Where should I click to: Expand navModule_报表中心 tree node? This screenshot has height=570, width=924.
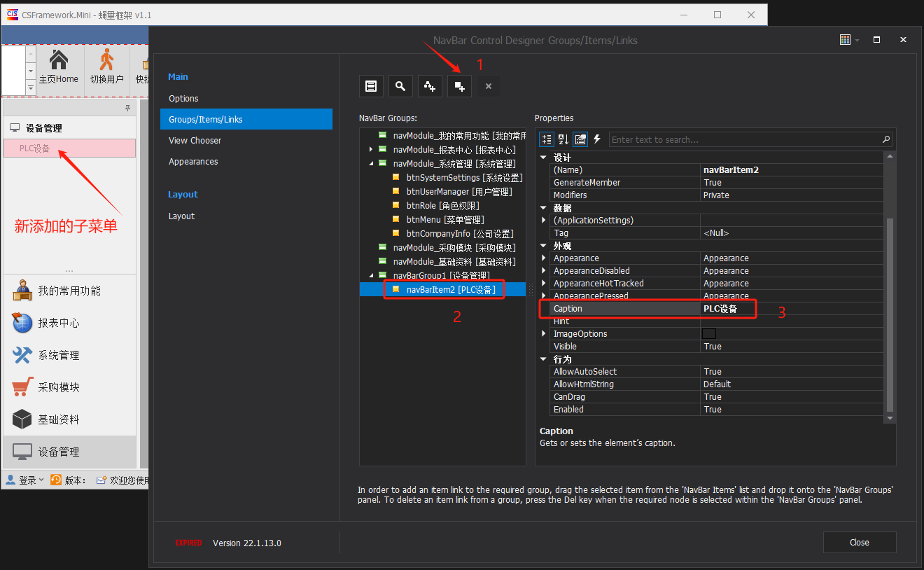[x=370, y=150]
